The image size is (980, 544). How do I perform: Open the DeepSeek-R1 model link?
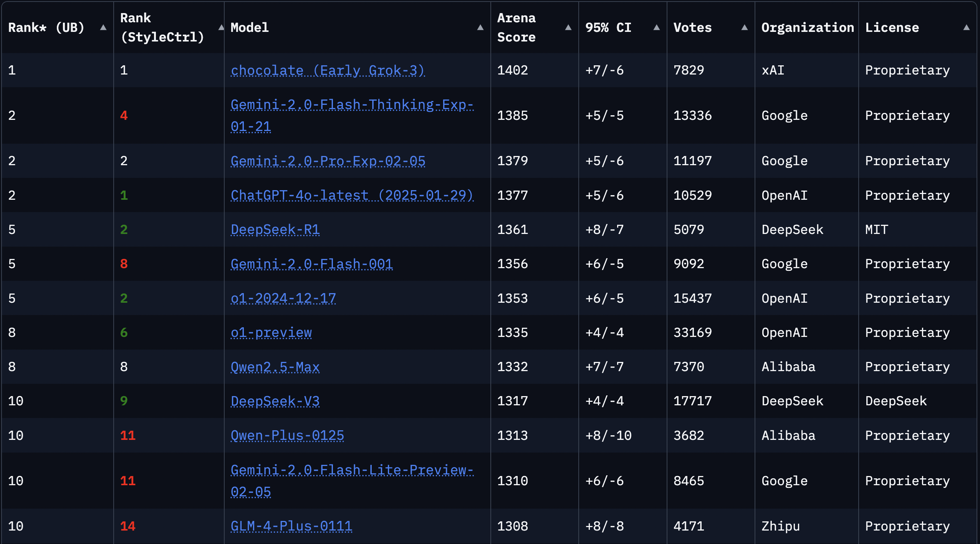click(275, 230)
